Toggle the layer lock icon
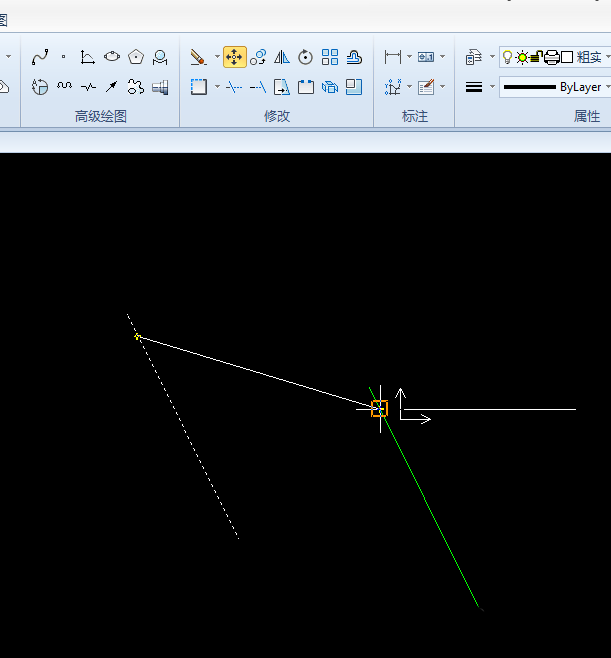Viewport: 611px width, 658px height. click(536, 57)
